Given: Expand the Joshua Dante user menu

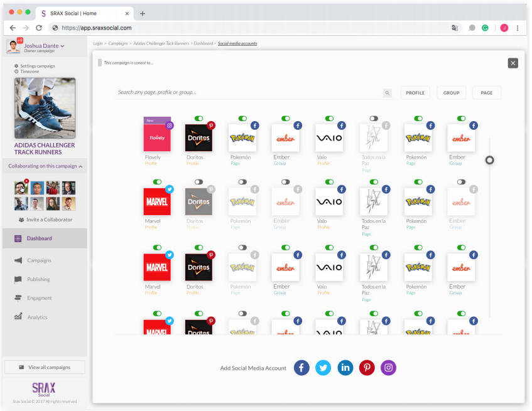Looking at the screenshot, I should coord(62,46).
